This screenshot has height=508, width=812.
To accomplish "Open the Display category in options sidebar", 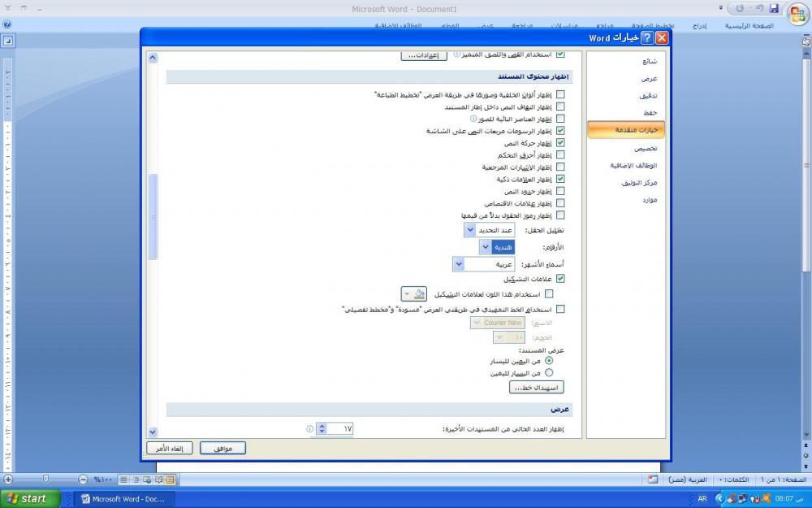I will [626, 78].
